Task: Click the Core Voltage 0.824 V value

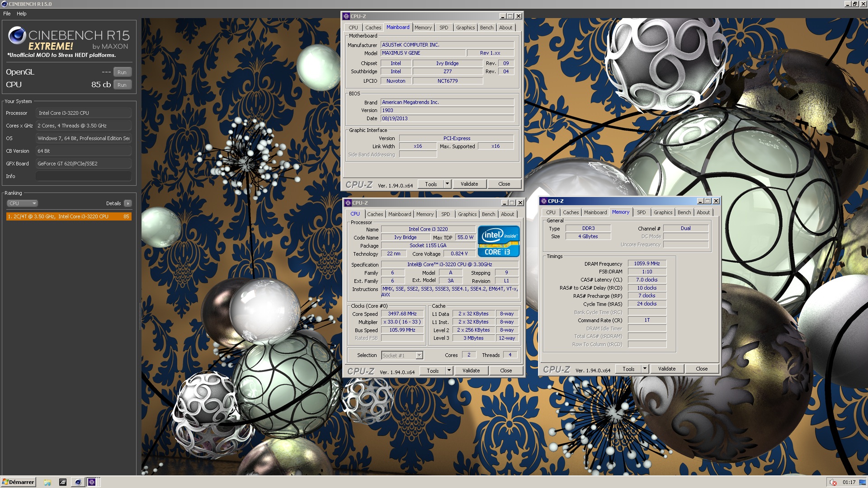Action: point(459,253)
